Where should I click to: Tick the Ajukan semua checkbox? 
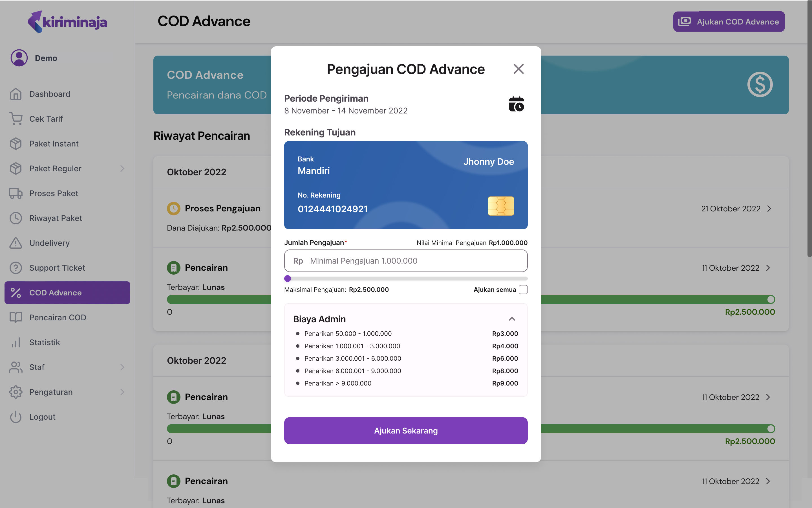pyautogui.click(x=523, y=290)
